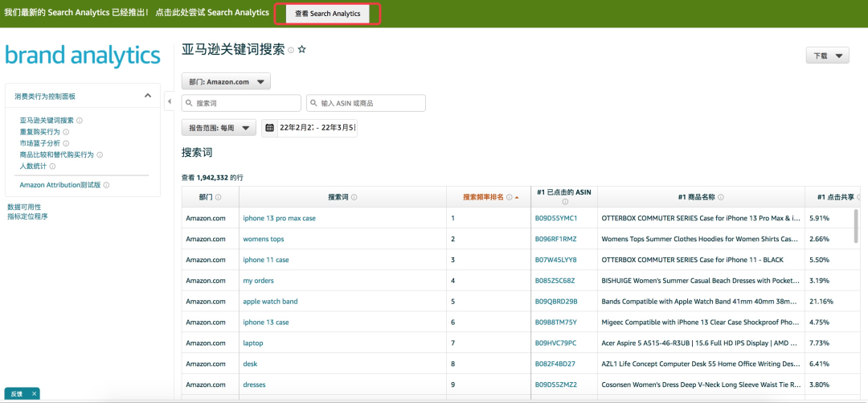The height and width of the screenshot is (403, 868).
Task: Open the calendar icon date picker
Action: (269, 128)
